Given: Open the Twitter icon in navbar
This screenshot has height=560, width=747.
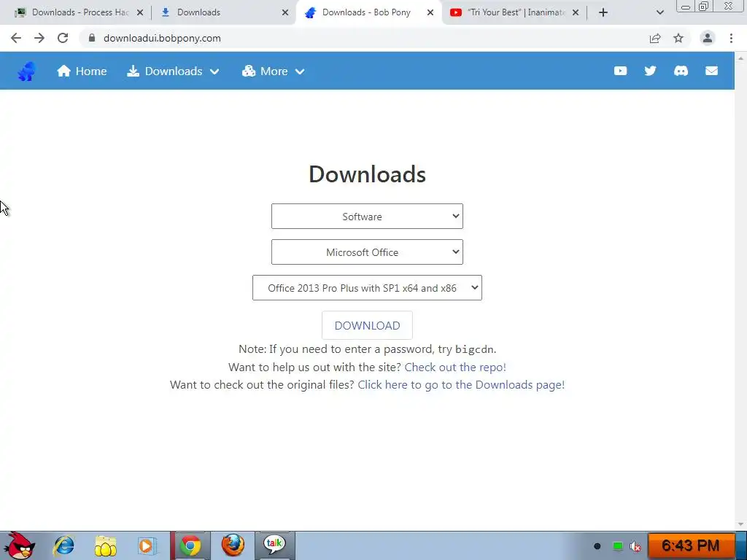Looking at the screenshot, I should coord(650,71).
